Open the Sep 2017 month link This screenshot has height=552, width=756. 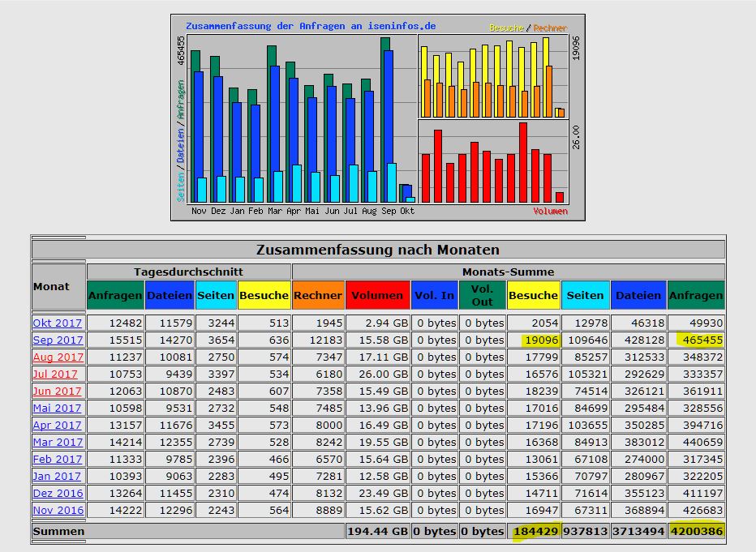click(x=58, y=340)
